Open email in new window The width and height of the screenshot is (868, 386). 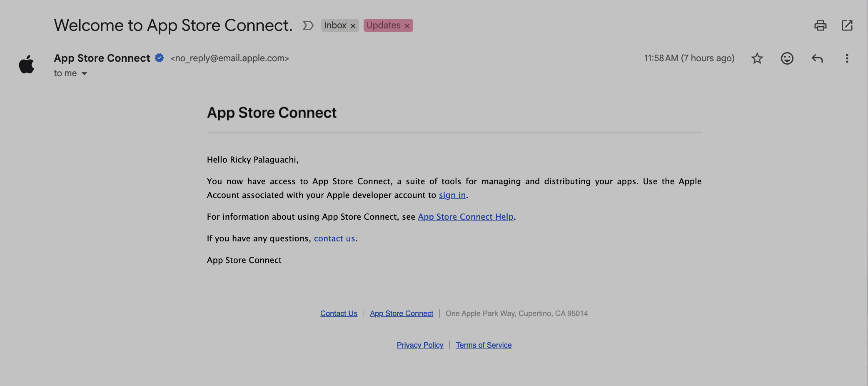point(847,25)
